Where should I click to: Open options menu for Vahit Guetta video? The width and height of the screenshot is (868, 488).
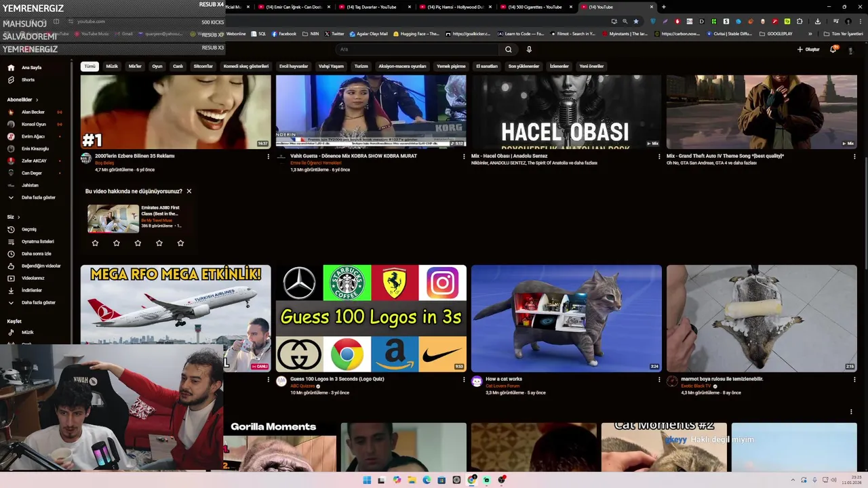coord(464,157)
